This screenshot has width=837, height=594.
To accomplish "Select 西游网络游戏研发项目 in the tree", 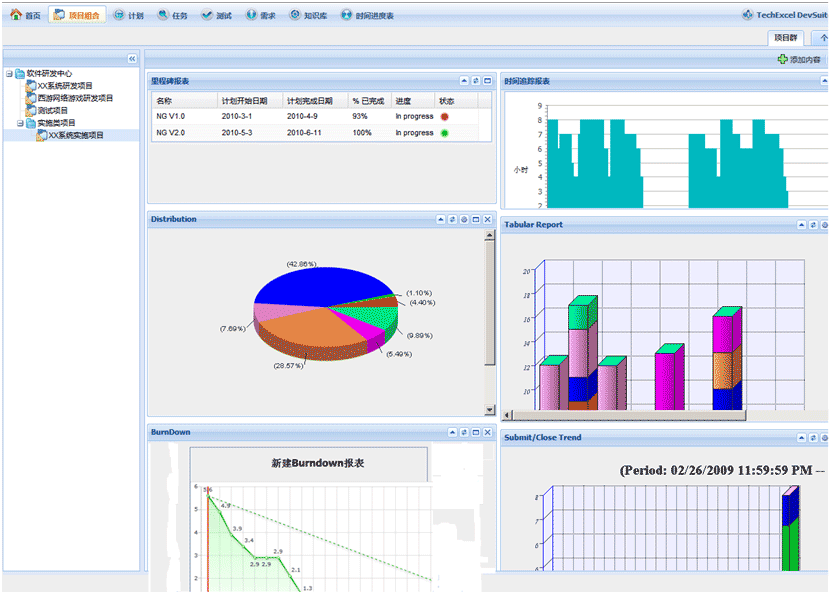I will (x=75, y=98).
